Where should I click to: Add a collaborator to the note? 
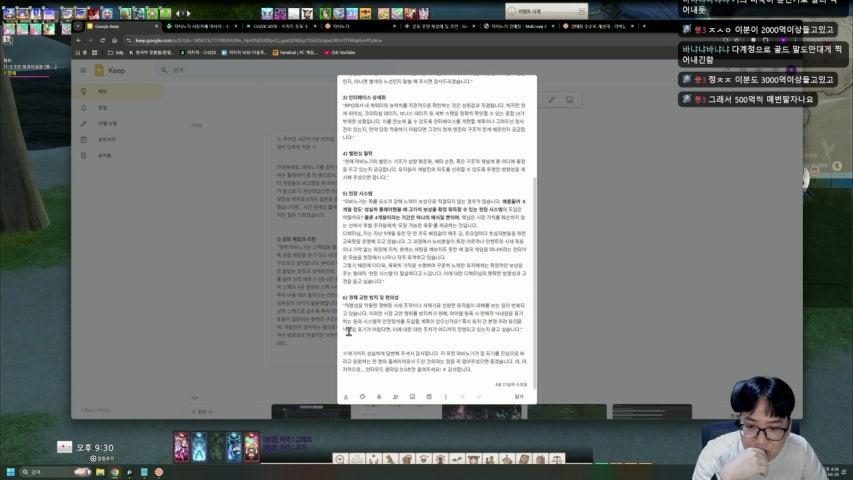tap(396, 396)
